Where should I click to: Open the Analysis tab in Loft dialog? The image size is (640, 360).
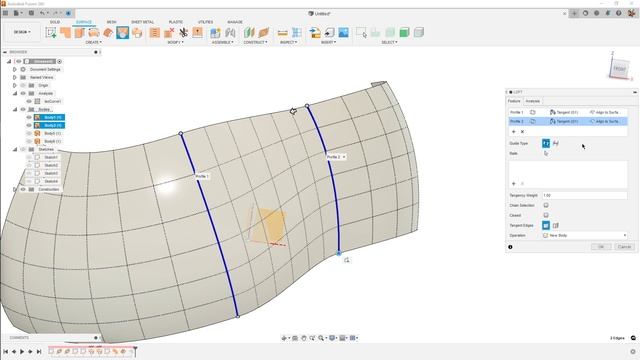(x=532, y=101)
